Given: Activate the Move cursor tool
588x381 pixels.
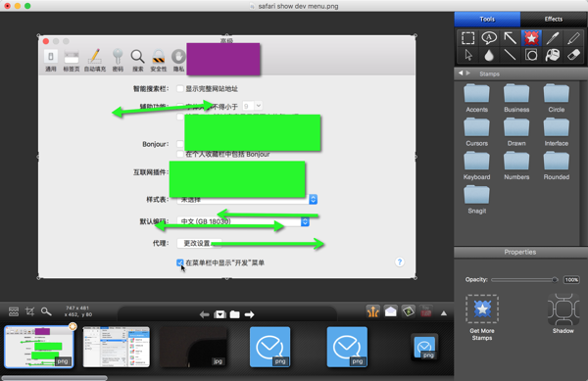Looking at the screenshot, I should 468,55.
